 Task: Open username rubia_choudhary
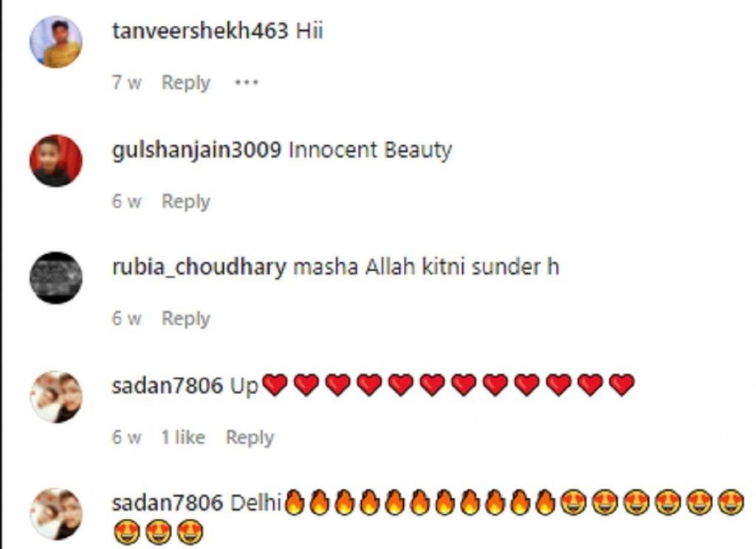(x=199, y=268)
